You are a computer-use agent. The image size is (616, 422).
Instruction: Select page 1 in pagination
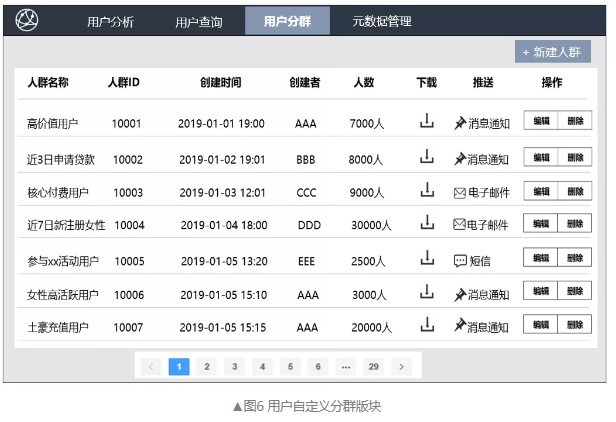(x=179, y=367)
